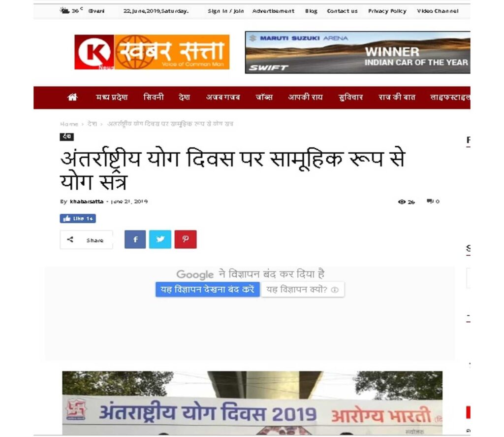The image size is (504, 437).
Task: Click the Share icon button
Action: pos(86,240)
